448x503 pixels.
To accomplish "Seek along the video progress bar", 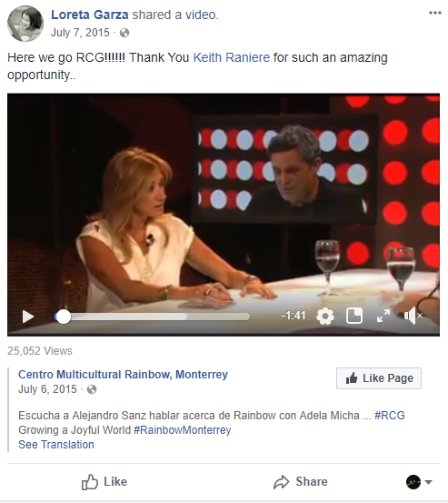I will (x=153, y=317).
